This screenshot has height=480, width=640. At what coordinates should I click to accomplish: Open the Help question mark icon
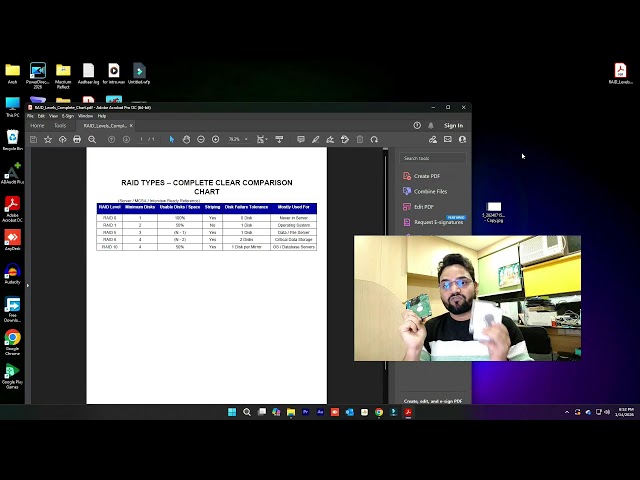pos(417,125)
